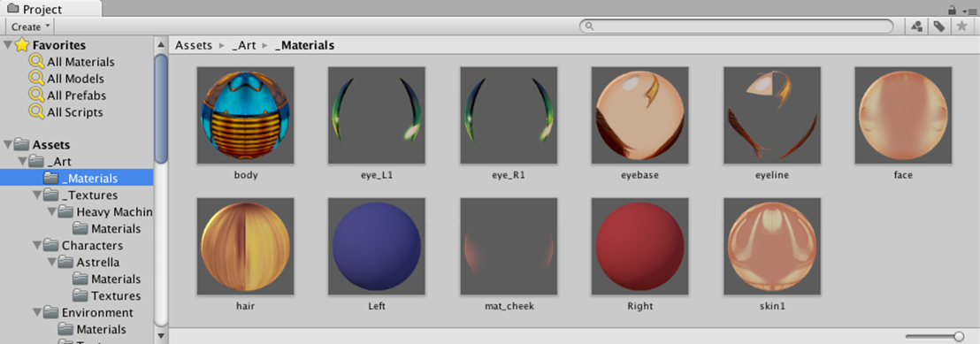Collapse the Astrella folder arrow
The height and width of the screenshot is (344, 980).
coord(52,262)
